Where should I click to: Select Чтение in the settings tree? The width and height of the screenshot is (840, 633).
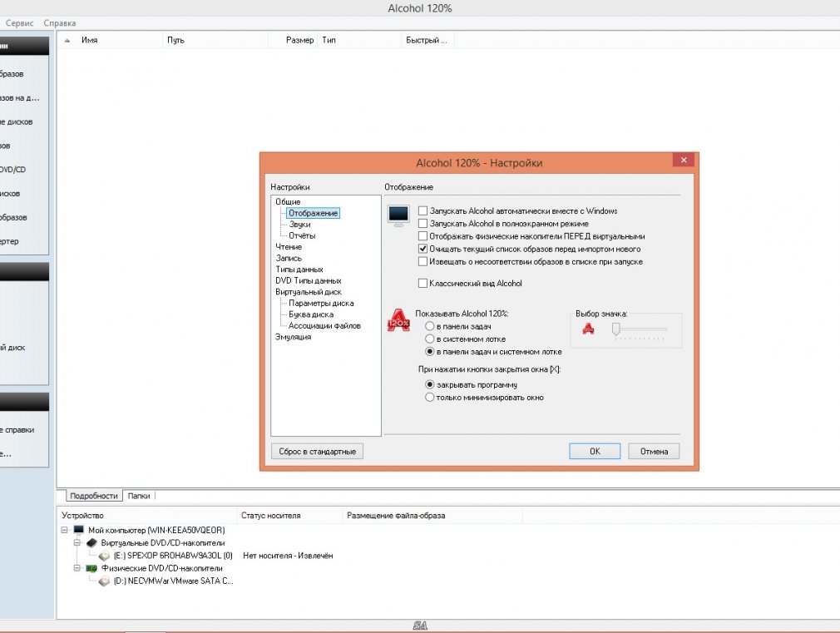click(x=289, y=247)
